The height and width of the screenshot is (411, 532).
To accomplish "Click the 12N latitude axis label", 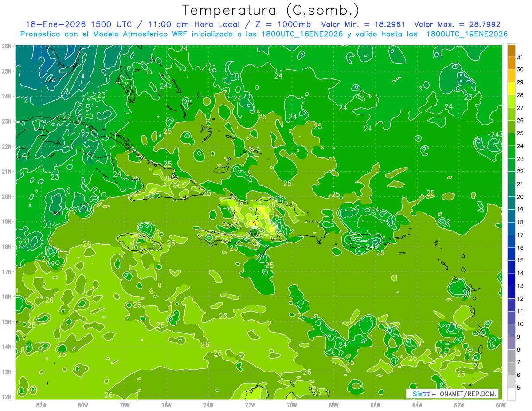I will 6,397.
